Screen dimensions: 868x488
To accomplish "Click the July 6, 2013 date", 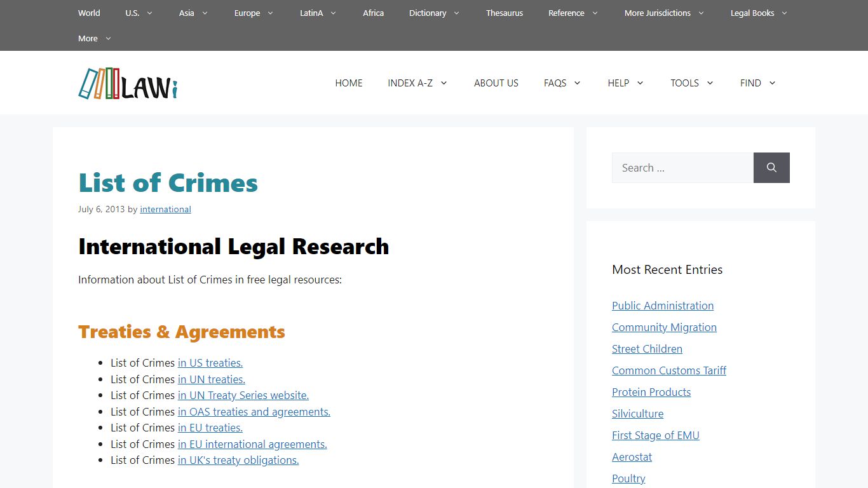I will click(102, 209).
